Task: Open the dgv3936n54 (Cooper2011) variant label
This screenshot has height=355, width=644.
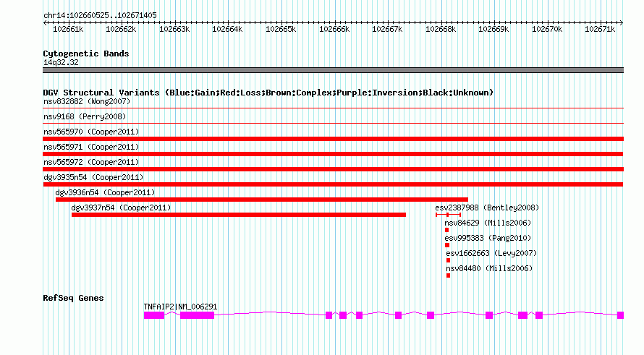Action: point(105,192)
